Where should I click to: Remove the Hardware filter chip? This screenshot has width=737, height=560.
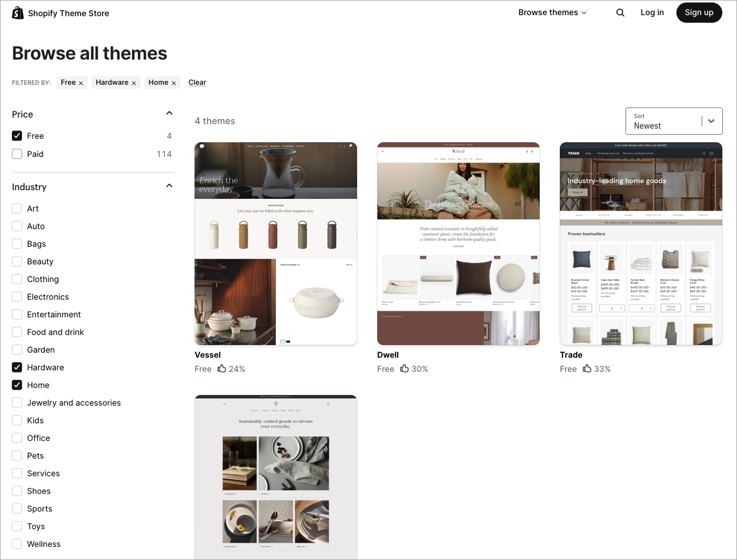pos(134,82)
